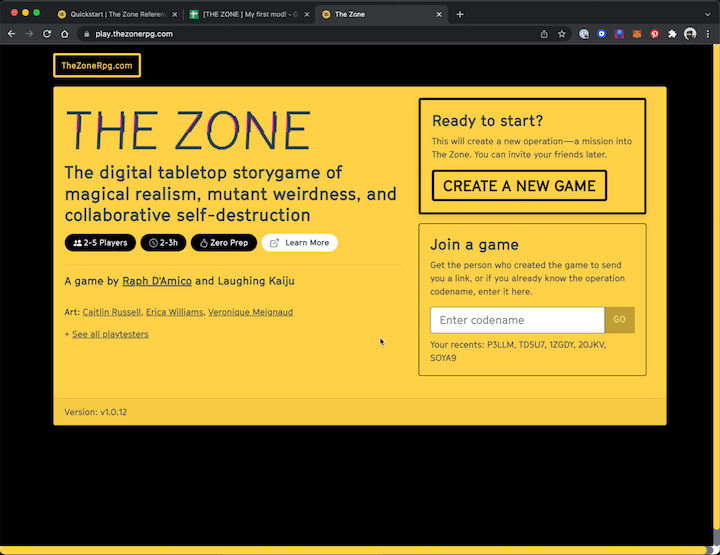Close the My first mod spreadsheet tab
This screenshot has height=555, width=720.
(307, 14)
